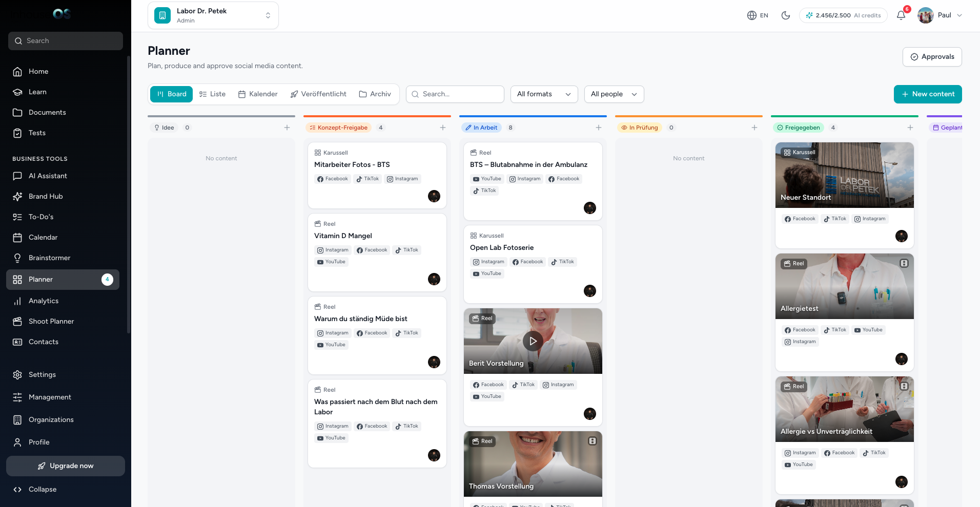Click YouTube tag on Allergietest card
Screen dimensions: 980x507
click(x=868, y=330)
